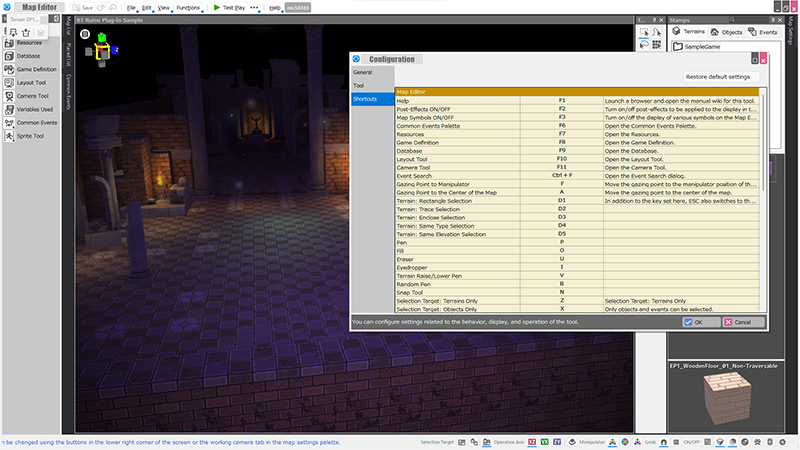The image size is (800, 450).
Task: Confirm configuration with OK button
Action: (x=701, y=322)
